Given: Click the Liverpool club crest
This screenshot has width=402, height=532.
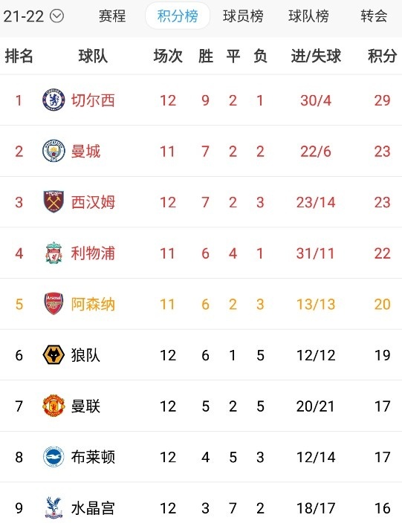Looking at the screenshot, I should [54, 253].
